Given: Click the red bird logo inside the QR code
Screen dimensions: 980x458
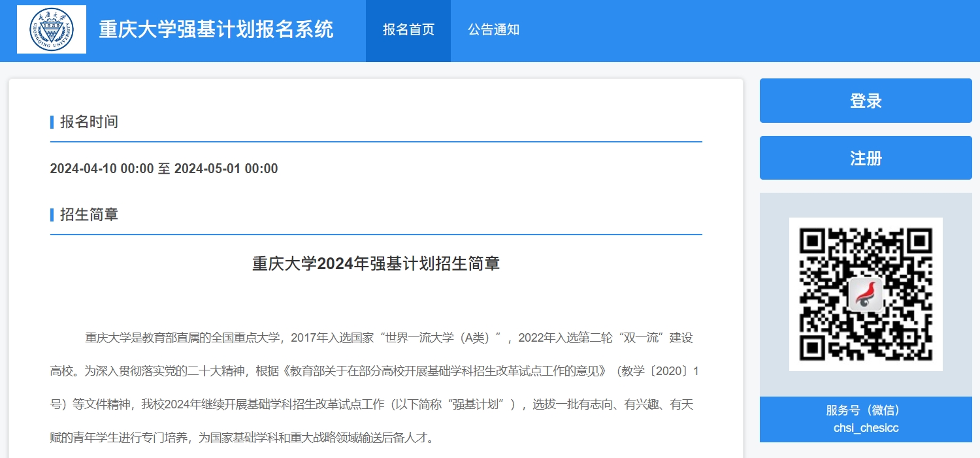Looking at the screenshot, I should click(866, 294).
